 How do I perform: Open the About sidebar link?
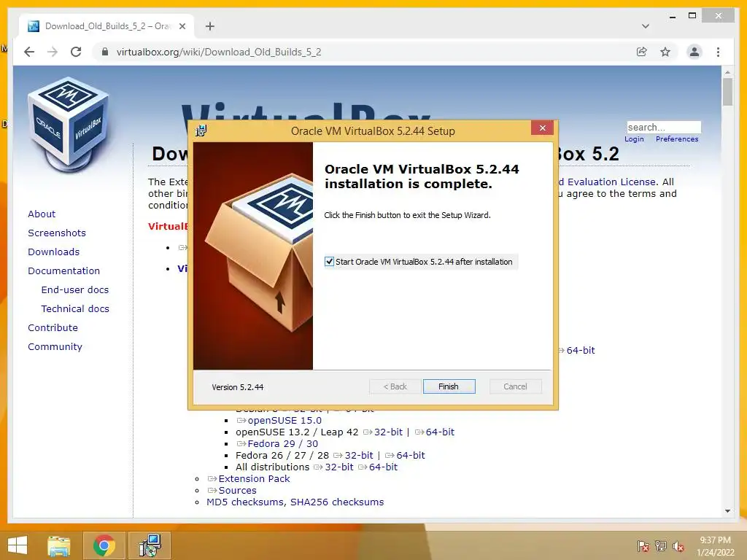click(x=42, y=214)
